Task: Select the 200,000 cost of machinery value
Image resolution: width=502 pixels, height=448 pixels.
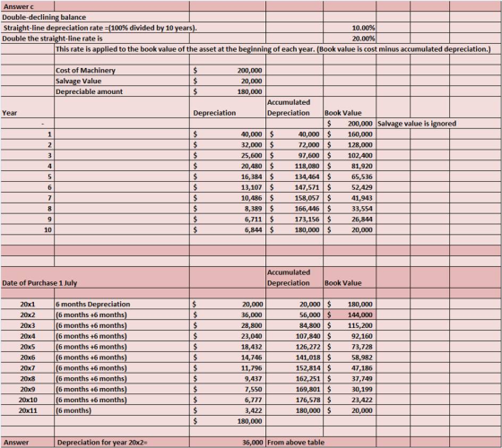Action: 228,71
